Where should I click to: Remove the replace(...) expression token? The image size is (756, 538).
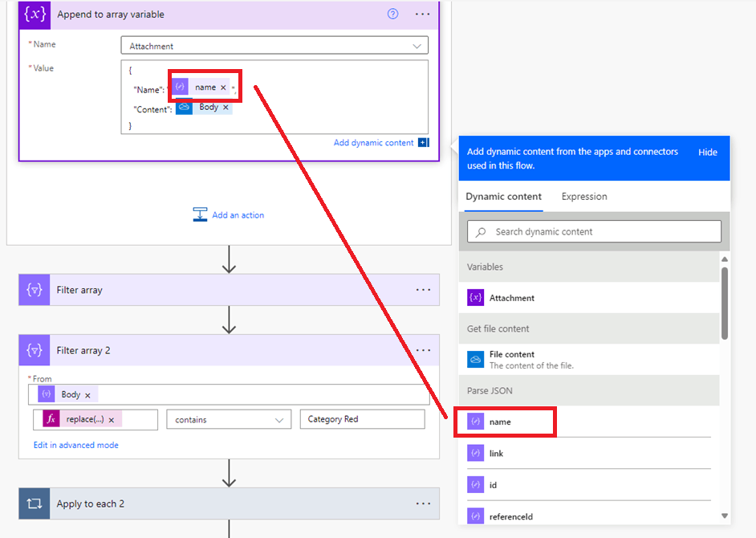click(112, 420)
